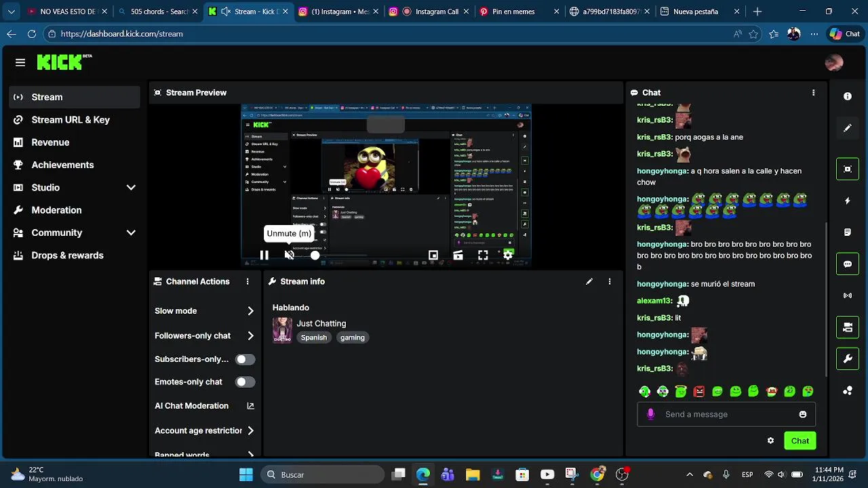Viewport: 868px width, 488px height.
Task: Open the emoji picker in message box
Action: click(x=803, y=414)
